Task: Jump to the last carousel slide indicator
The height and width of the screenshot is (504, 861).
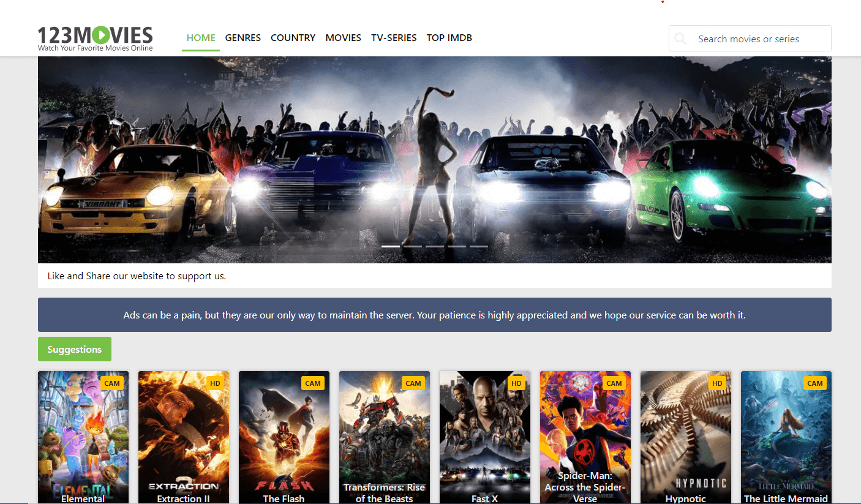Action: [x=479, y=246]
